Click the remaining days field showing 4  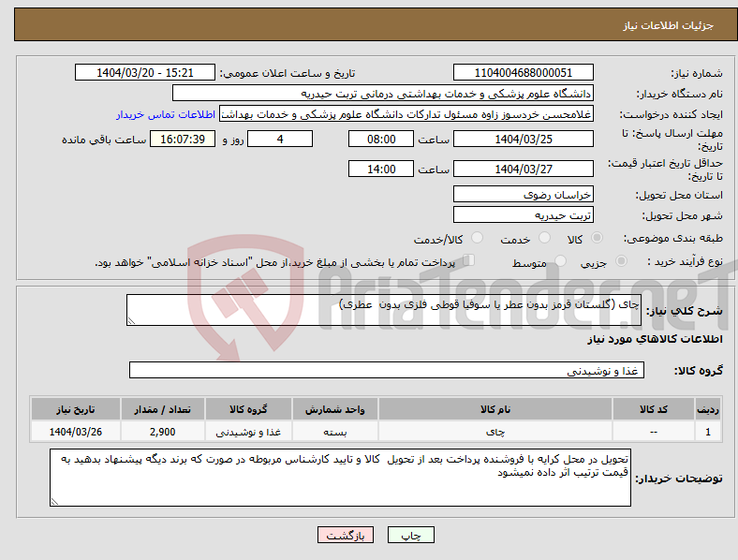(x=280, y=140)
